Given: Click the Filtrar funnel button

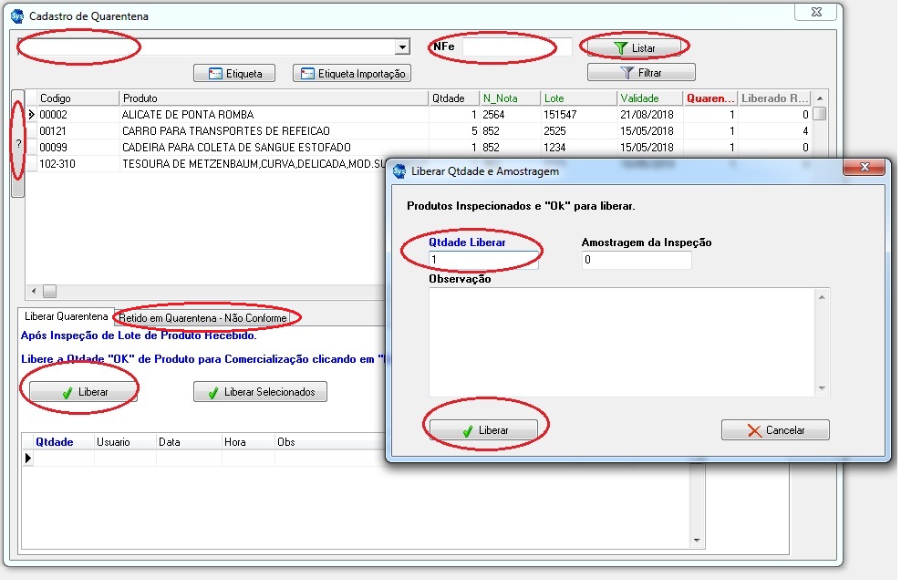Looking at the screenshot, I should pos(641,72).
